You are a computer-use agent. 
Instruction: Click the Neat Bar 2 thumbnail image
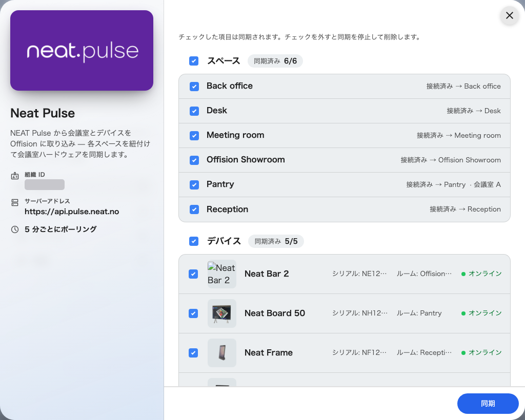tap(221, 274)
